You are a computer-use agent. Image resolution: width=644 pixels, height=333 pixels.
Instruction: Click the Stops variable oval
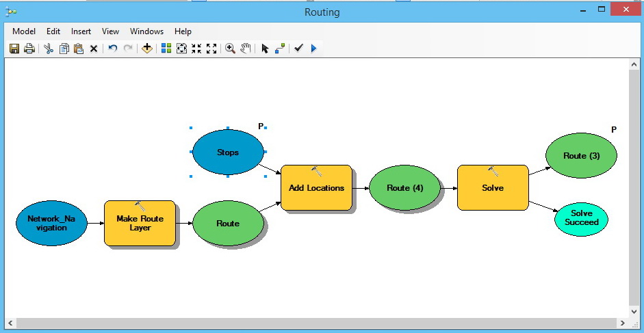(x=228, y=152)
